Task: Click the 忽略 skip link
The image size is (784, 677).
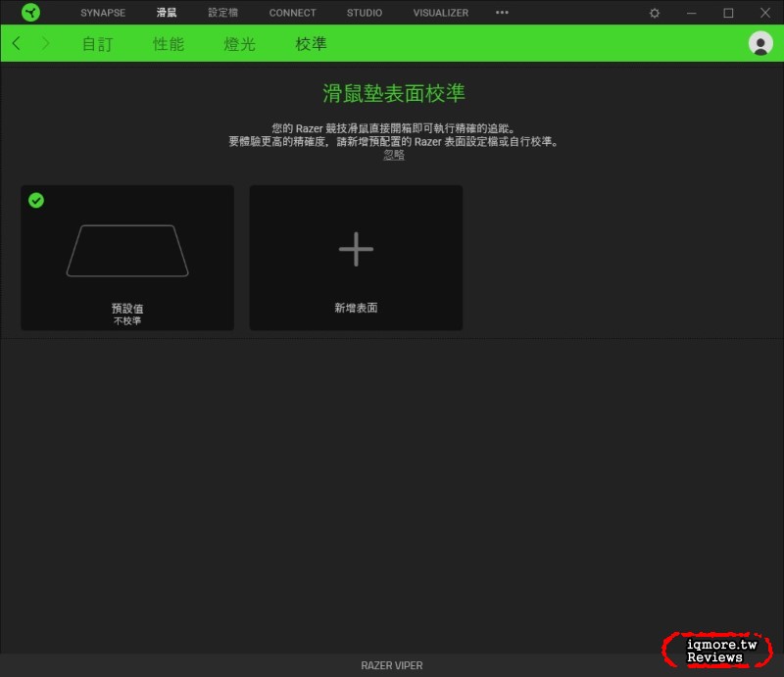Action: pos(392,154)
